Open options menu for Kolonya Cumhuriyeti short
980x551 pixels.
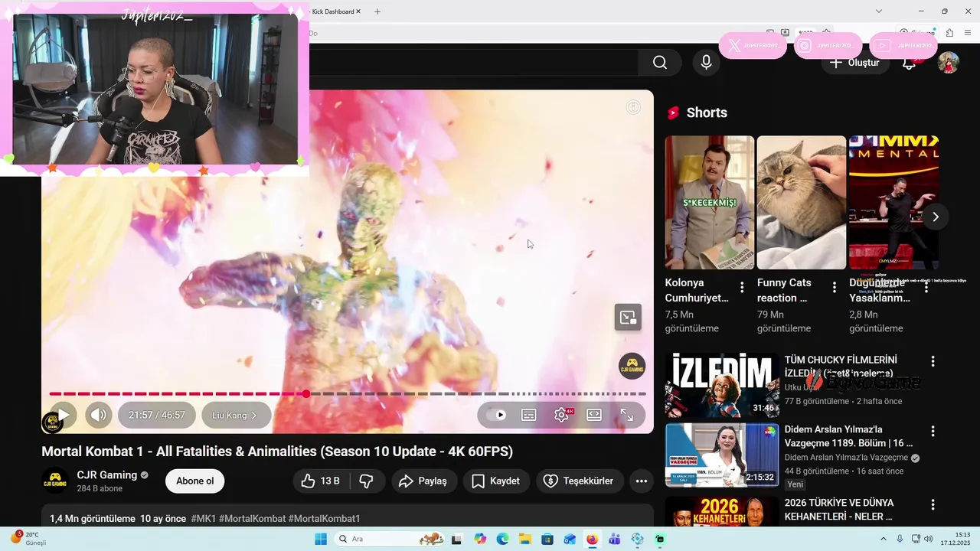[742, 287]
